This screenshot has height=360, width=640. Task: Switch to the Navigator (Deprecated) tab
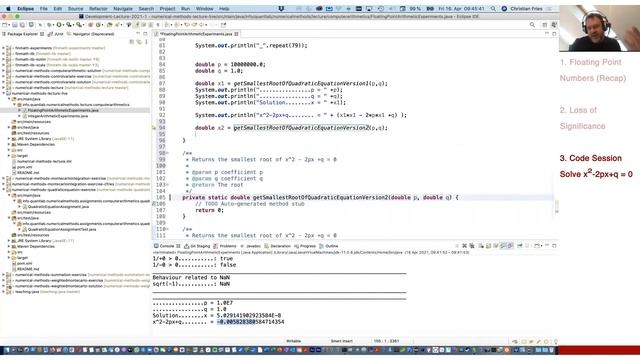91,34
